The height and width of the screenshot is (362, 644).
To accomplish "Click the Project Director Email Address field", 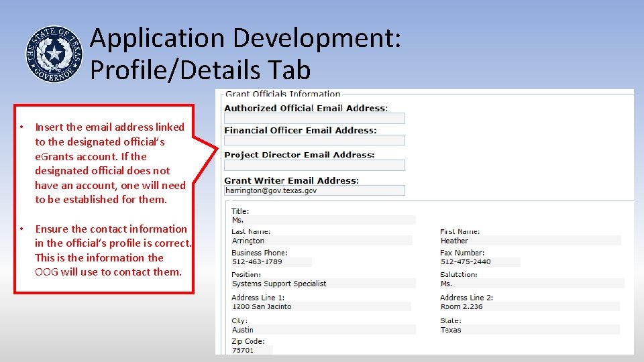I will click(x=314, y=166).
